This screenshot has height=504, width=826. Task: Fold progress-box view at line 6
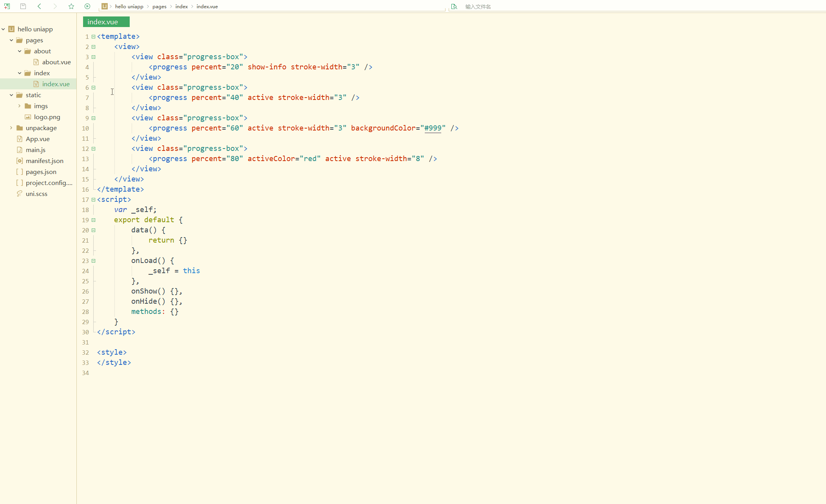(x=94, y=87)
